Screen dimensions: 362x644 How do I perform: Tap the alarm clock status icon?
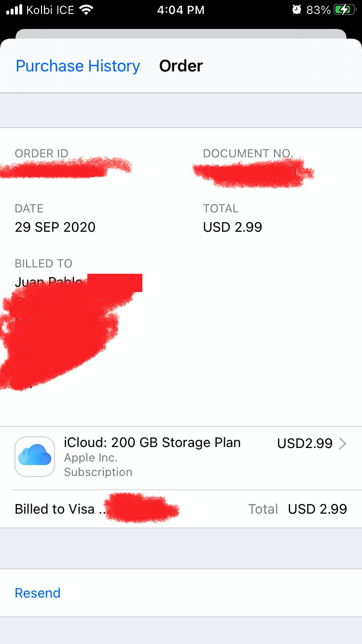click(x=296, y=10)
